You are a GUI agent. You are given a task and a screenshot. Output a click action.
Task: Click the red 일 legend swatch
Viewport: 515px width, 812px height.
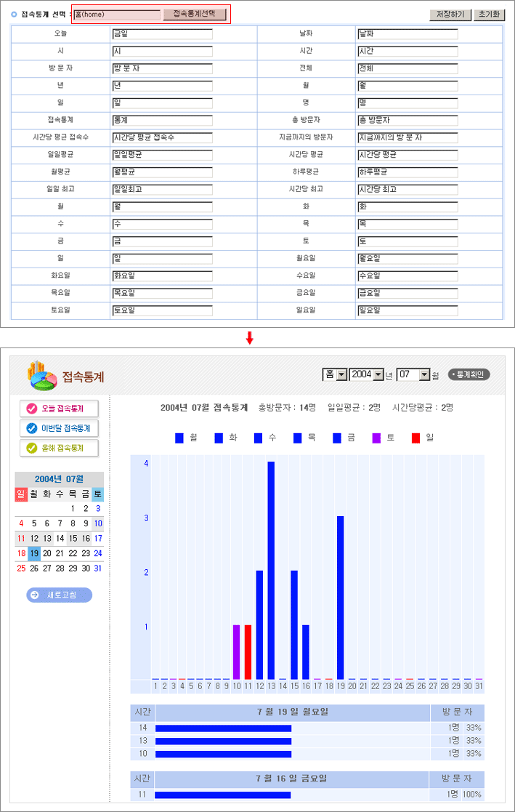point(415,438)
